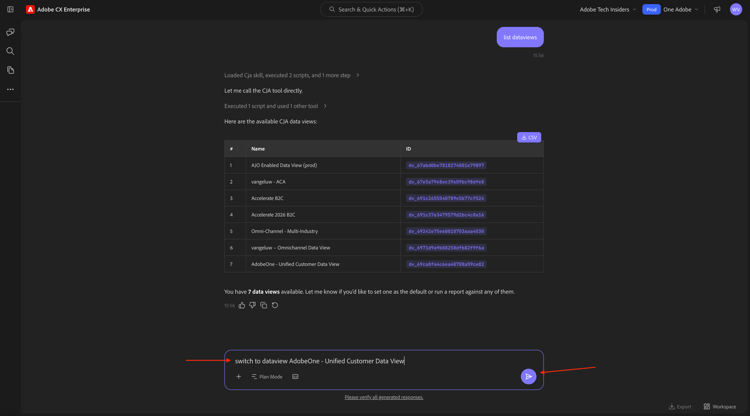Click the ID chip for vangeluw – Omnichannel Data View
Screen dimensions: 750x416
pos(446,248)
